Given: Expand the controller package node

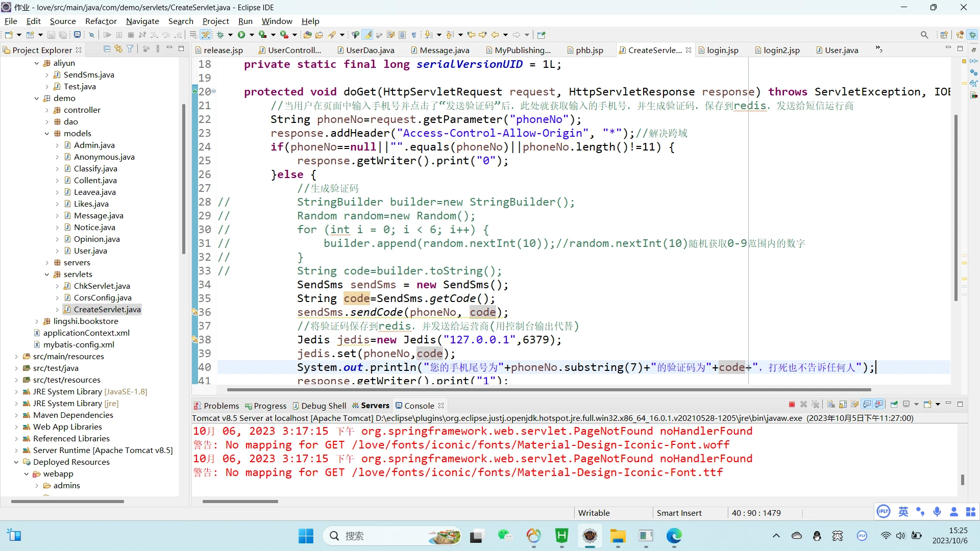Looking at the screenshot, I should (47, 110).
